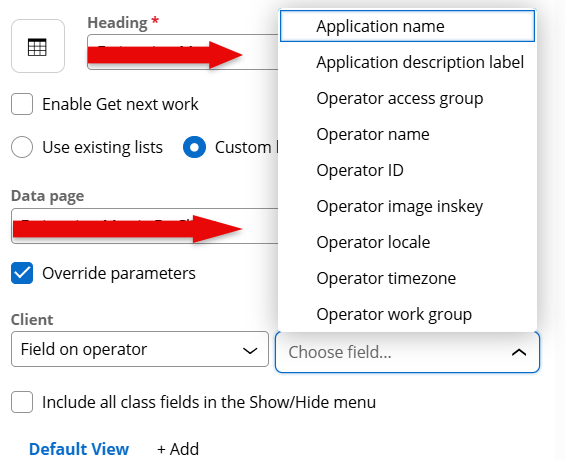Uncheck Override parameters checkbox

[x=22, y=273]
